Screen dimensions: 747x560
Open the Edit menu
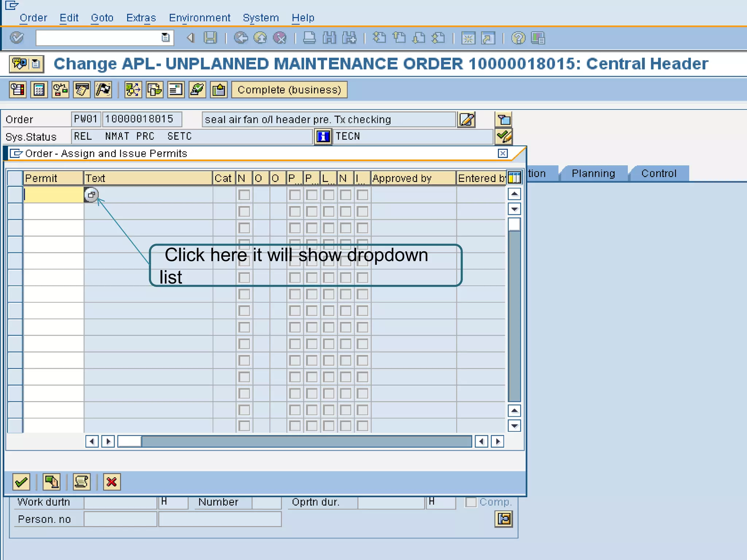point(69,17)
